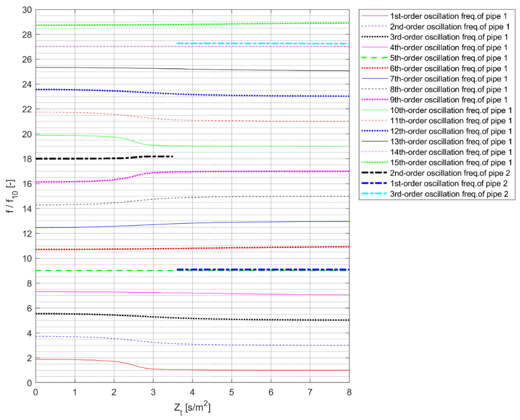Click the green dashed '5th-order' legend sample
The width and height of the screenshot is (520, 420).
(x=374, y=58)
